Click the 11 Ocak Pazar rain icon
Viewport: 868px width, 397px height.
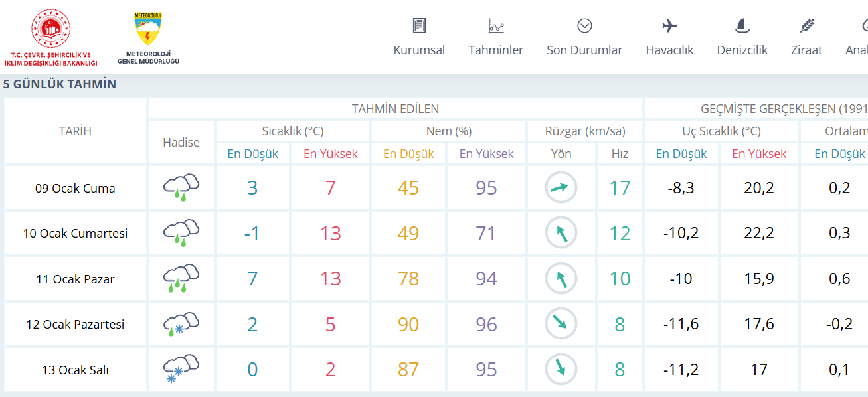[x=181, y=279]
